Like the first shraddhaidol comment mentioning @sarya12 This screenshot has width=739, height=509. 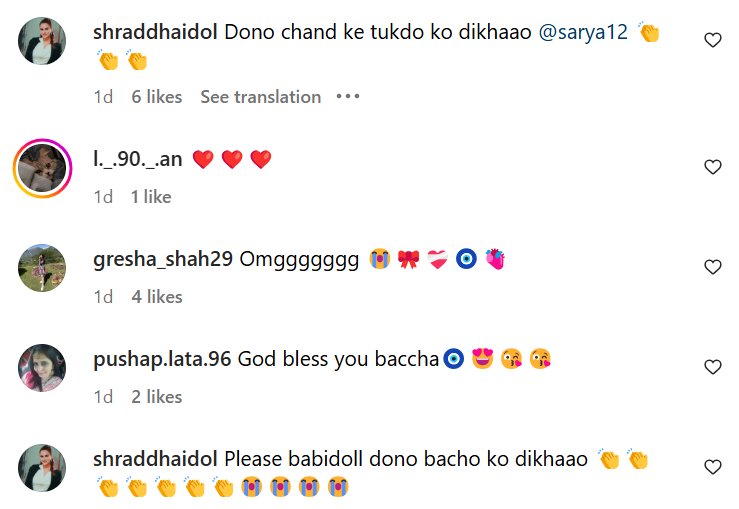[712, 40]
